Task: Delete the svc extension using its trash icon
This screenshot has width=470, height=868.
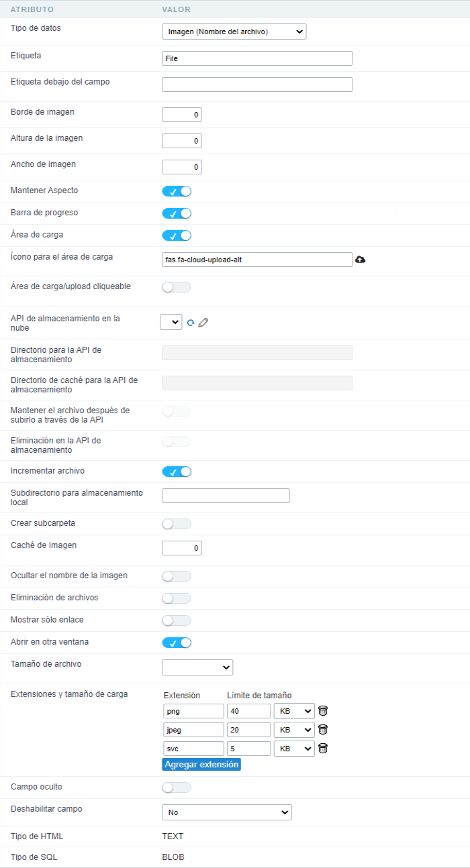Action: click(322, 748)
